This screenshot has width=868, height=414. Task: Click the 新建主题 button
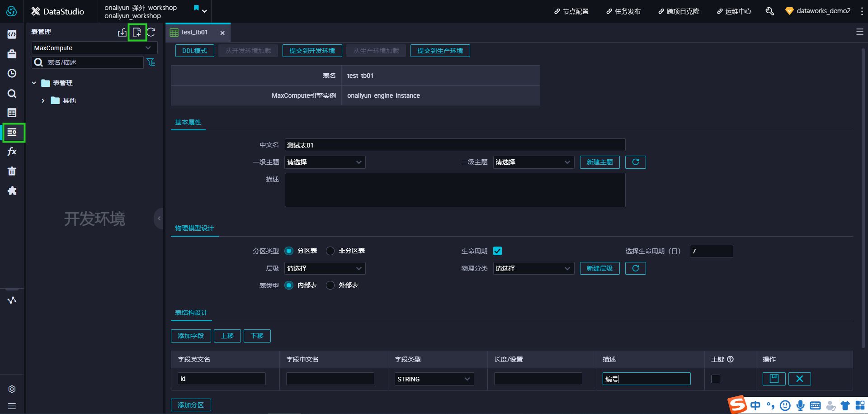[x=600, y=162]
